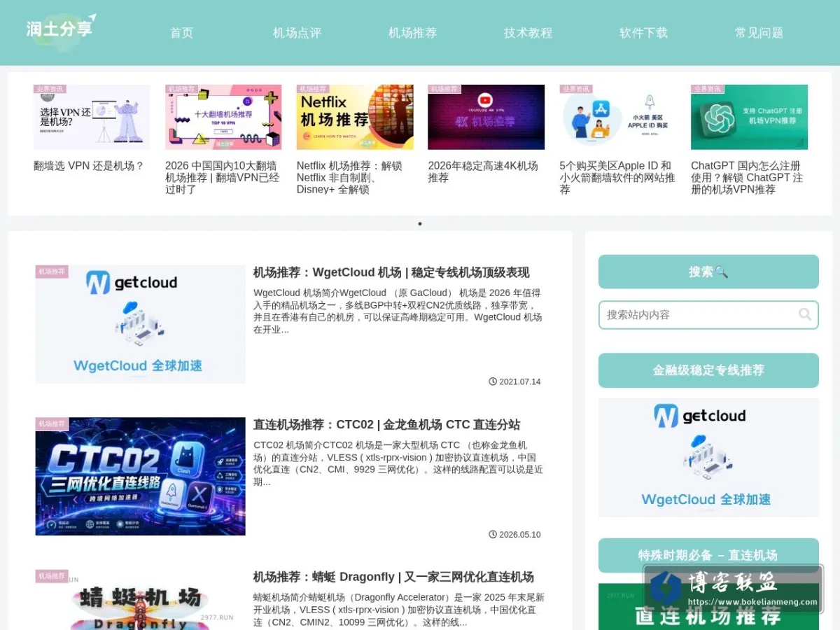The width and height of the screenshot is (840, 630).
Task: Open title 机场推荐：蜻蜓 Dragonfly
Action: 393,577
